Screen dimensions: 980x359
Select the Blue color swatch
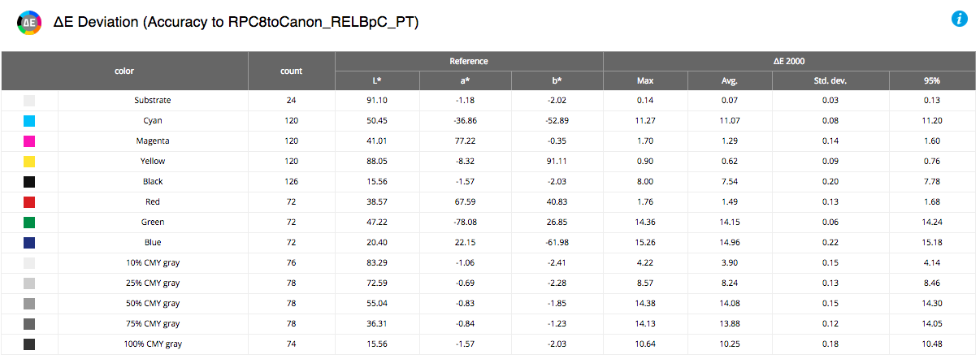coord(29,243)
